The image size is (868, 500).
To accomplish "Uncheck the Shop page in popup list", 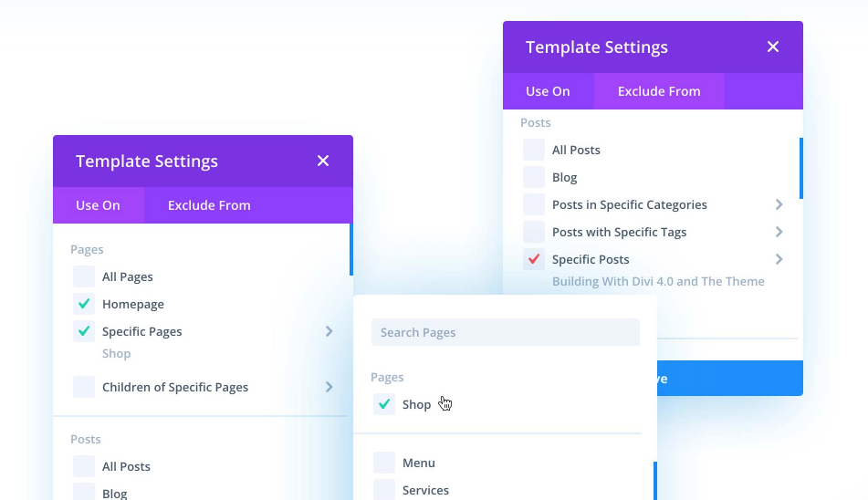I will pos(384,404).
